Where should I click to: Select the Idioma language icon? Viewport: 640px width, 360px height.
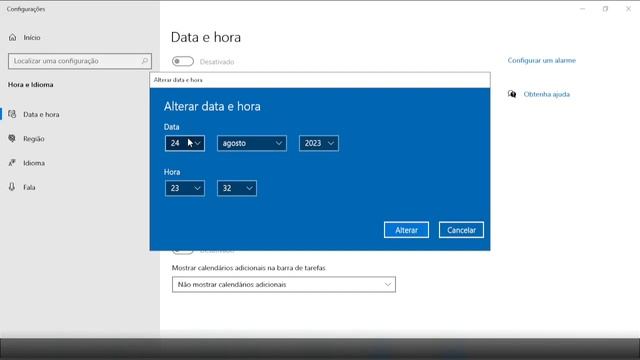(x=12, y=163)
